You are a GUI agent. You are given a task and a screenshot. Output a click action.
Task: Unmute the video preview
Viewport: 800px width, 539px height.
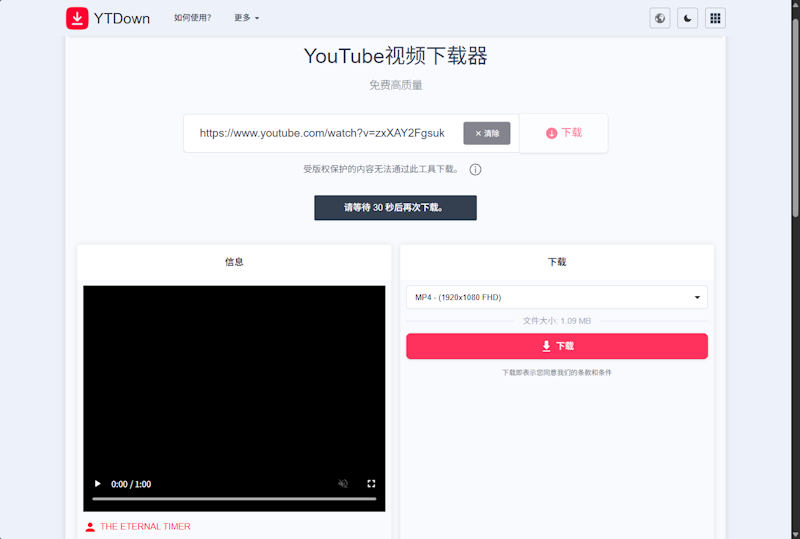pos(343,484)
